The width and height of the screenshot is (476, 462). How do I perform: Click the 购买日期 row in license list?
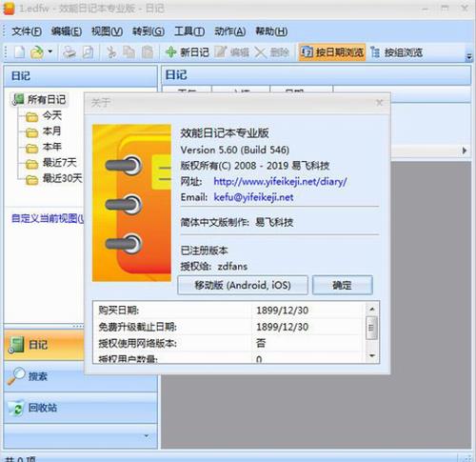(229, 310)
